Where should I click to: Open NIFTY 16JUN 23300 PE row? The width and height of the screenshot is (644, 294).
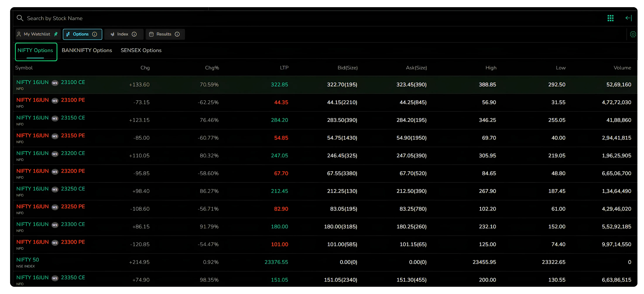(325, 245)
